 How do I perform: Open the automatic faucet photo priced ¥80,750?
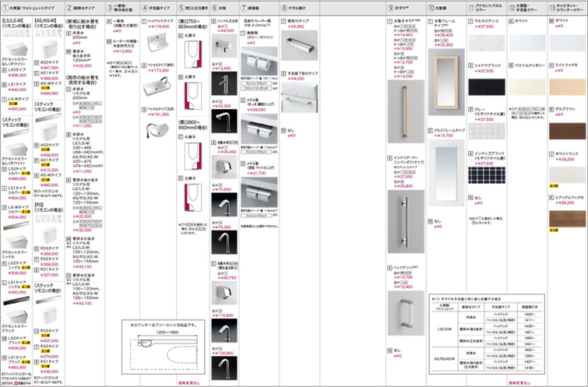(x=224, y=293)
